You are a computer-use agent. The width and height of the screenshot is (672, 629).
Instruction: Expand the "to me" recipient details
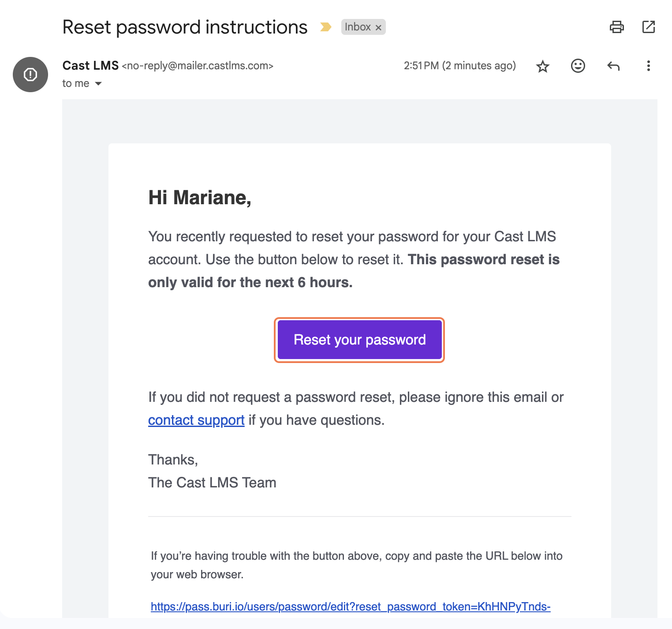click(98, 84)
